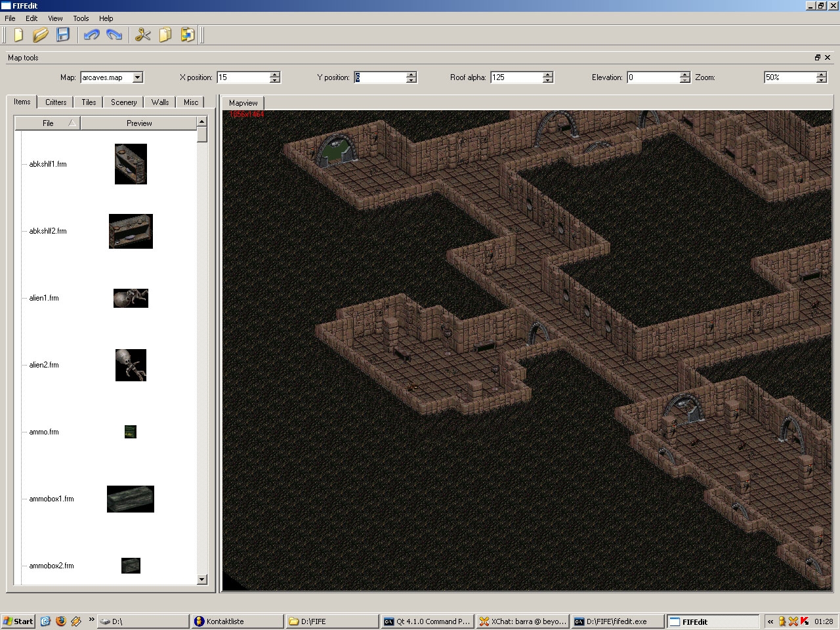Decrease the Zoom percentage
840x630 pixels.
[x=822, y=80]
